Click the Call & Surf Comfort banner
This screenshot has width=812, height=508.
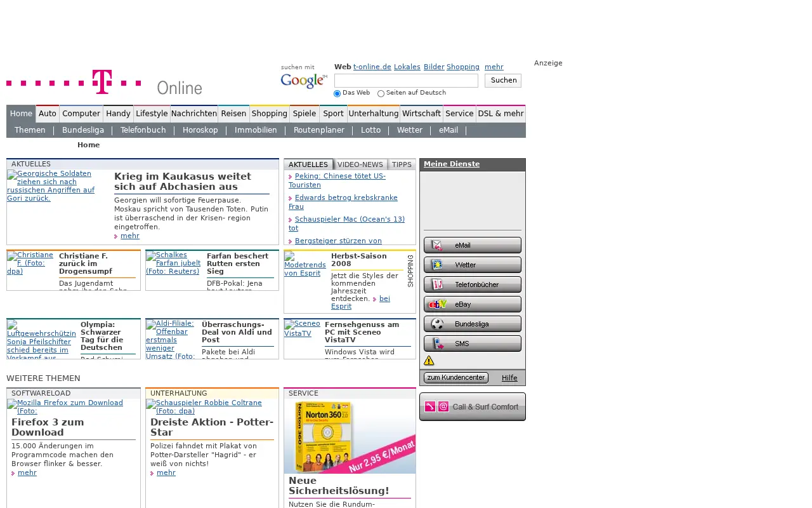(473, 406)
